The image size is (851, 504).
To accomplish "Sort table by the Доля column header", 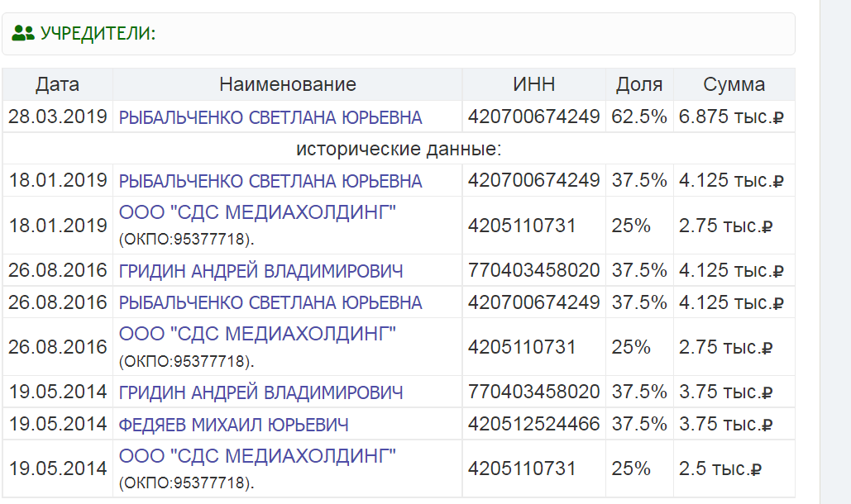I will pyautogui.click(x=641, y=84).
